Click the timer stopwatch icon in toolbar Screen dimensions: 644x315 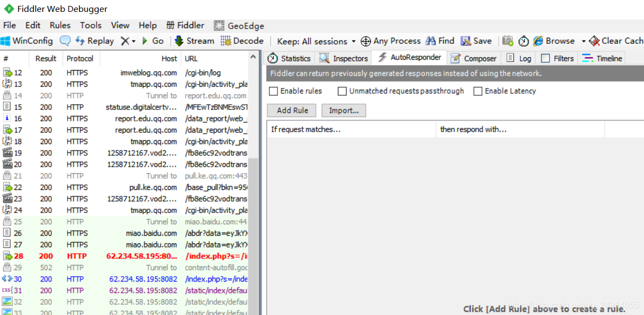click(x=523, y=41)
